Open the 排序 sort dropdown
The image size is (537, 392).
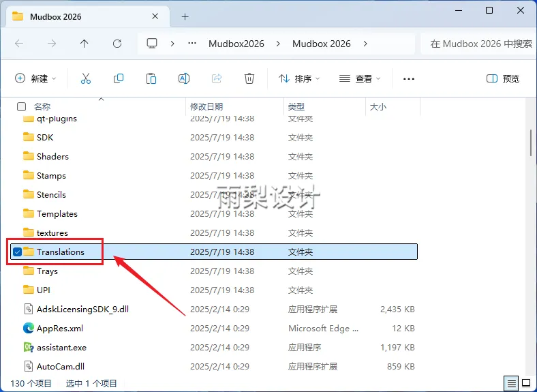pyautogui.click(x=299, y=79)
